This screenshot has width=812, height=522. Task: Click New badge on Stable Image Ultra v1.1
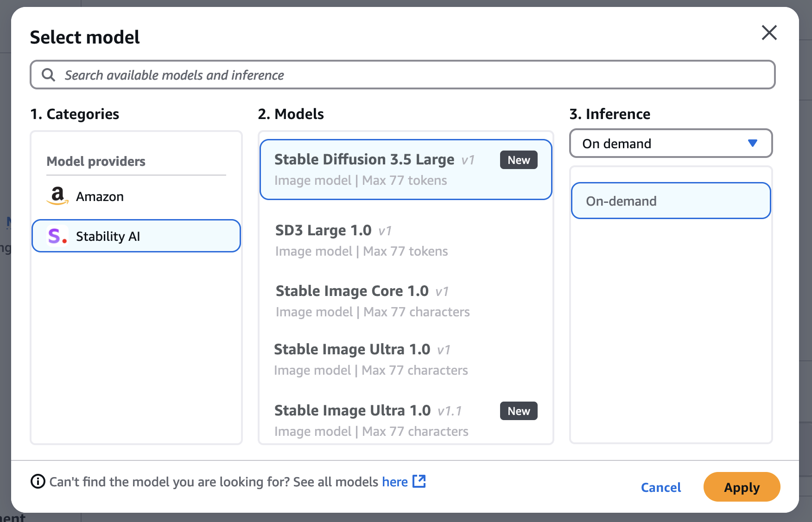519,411
